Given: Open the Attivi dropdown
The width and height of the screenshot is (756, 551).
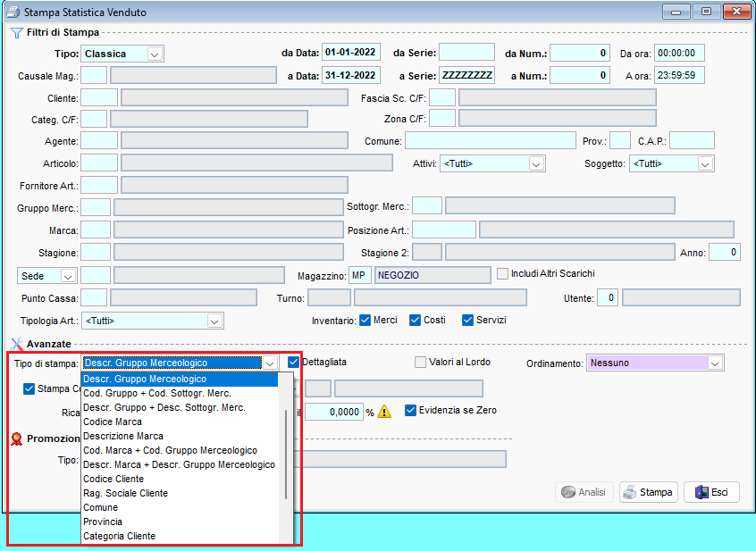Looking at the screenshot, I should coord(535,164).
